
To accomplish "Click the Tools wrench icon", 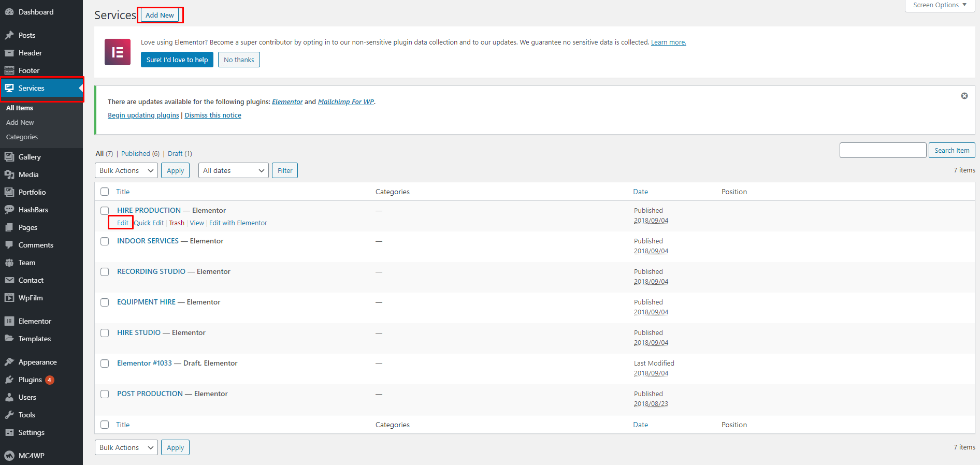I will tap(9, 415).
